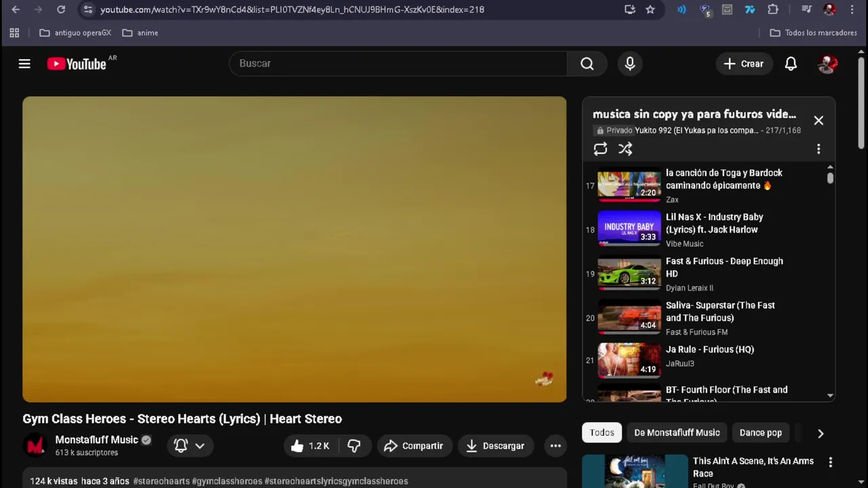Viewport: 868px width, 488px height.
Task: Click the browser address bar URL
Action: (292, 9)
